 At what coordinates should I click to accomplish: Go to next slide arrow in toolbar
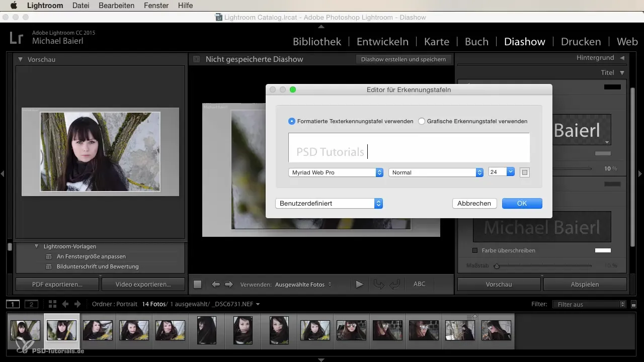[229, 284]
